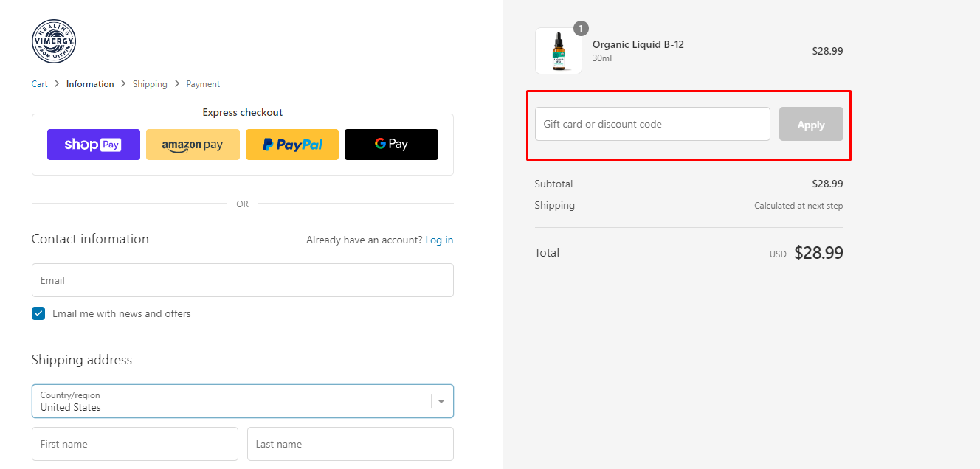980x469 pixels.
Task: Pay with PayPal express checkout
Action: [x=292, y=145]
